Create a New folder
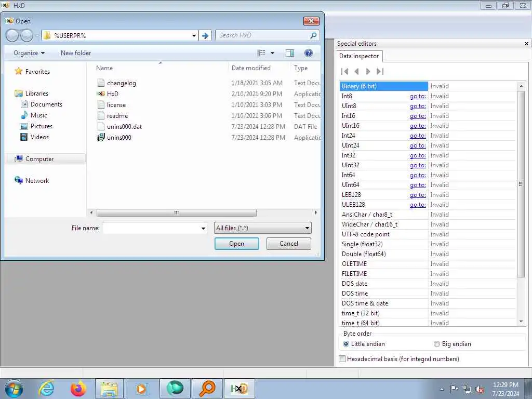 (76, 53)
